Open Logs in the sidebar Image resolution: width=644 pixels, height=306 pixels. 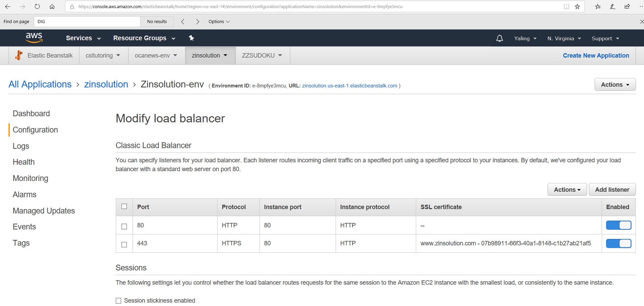pyautogui.click(x=21, y=146)
